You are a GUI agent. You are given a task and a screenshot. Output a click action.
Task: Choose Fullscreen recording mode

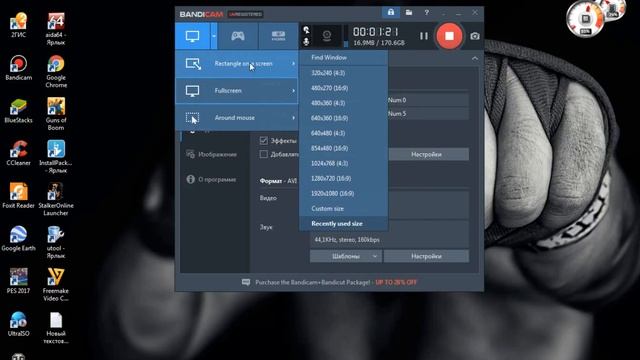point(237,91)
